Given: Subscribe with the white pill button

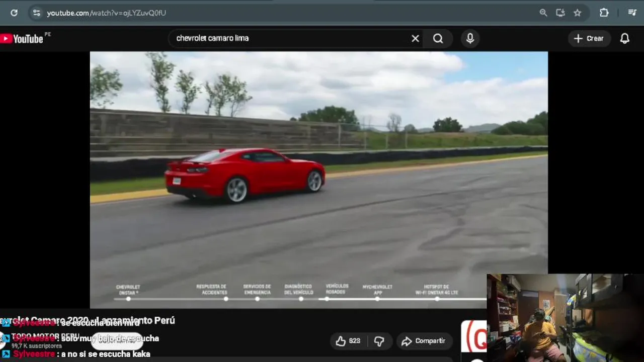Looking at the screenshot, I should pos(117,340).
